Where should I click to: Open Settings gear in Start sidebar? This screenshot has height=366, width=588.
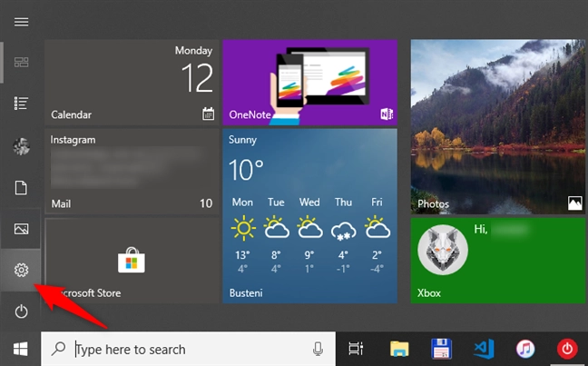click(x=21, y=270)
